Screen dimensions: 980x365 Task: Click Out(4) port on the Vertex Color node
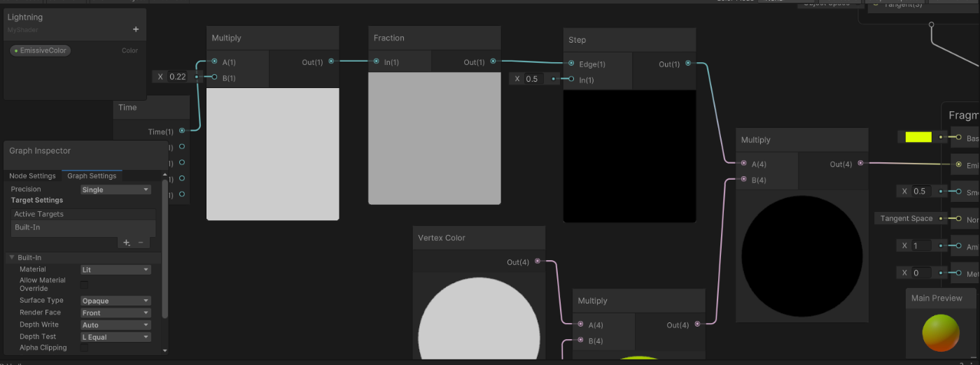(537, 262)
